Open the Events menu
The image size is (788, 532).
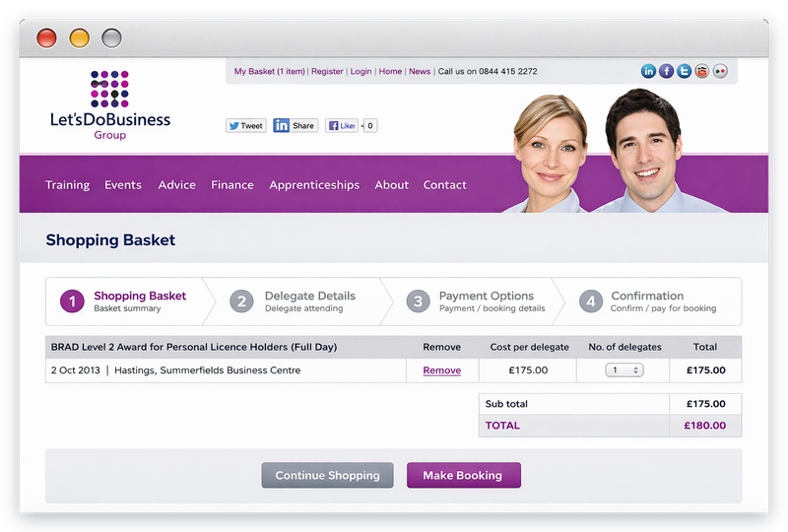click(123, 185)
